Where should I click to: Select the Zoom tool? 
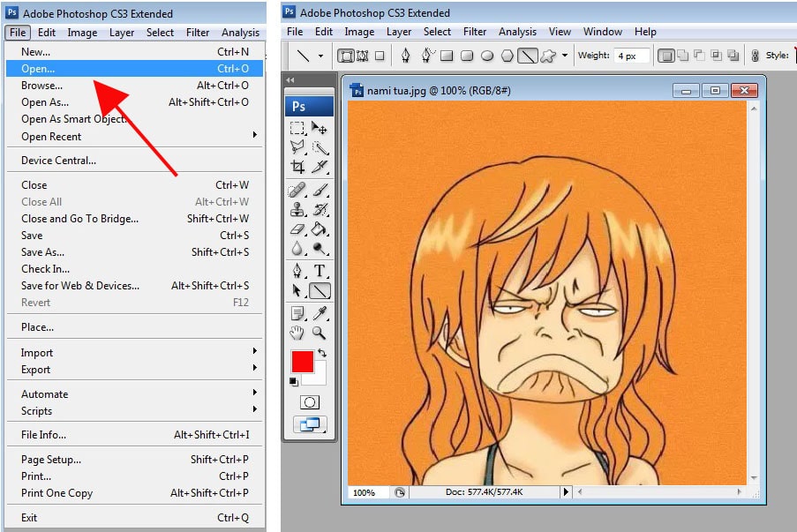320,333
